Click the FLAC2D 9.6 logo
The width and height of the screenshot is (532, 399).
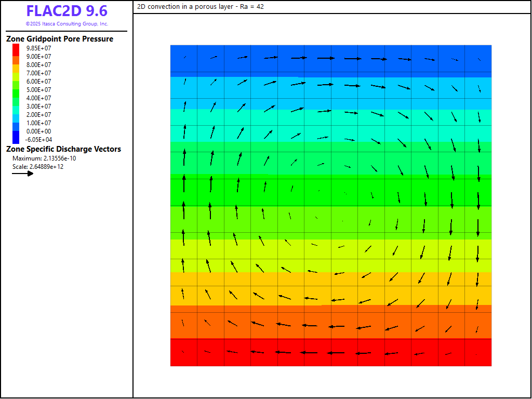tap(66, 11)
